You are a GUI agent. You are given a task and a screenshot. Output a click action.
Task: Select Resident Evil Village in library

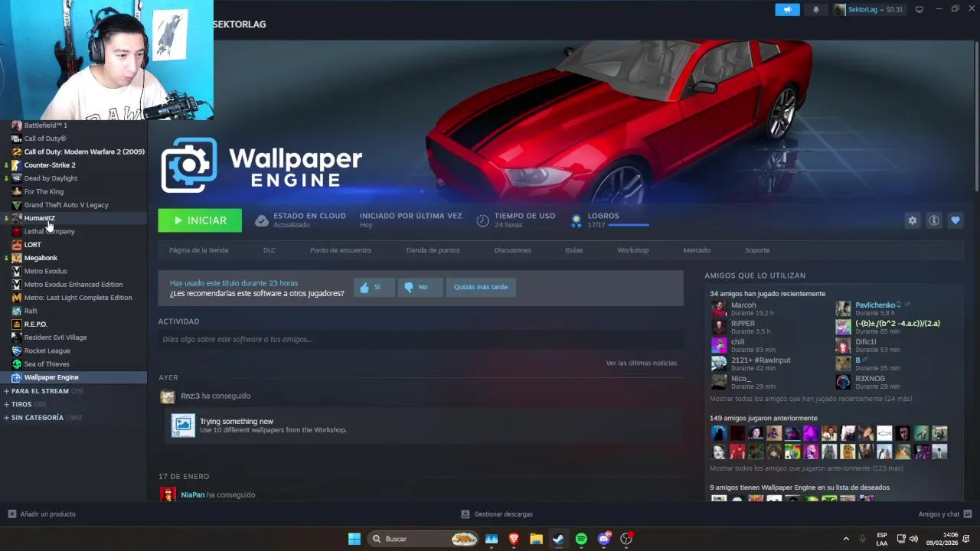(55, 337)
